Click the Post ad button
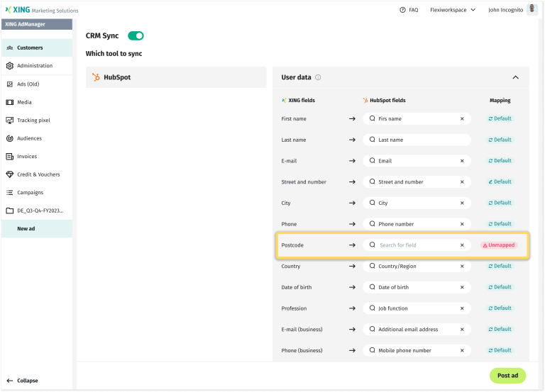The height and width of the screenshot is (392, 545). pos(507,376)
